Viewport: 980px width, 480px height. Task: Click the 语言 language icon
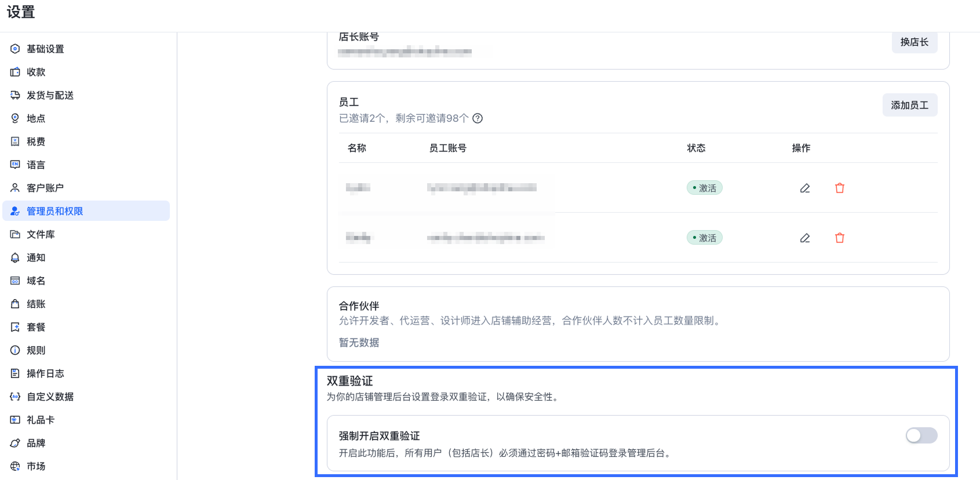[15, 165]
